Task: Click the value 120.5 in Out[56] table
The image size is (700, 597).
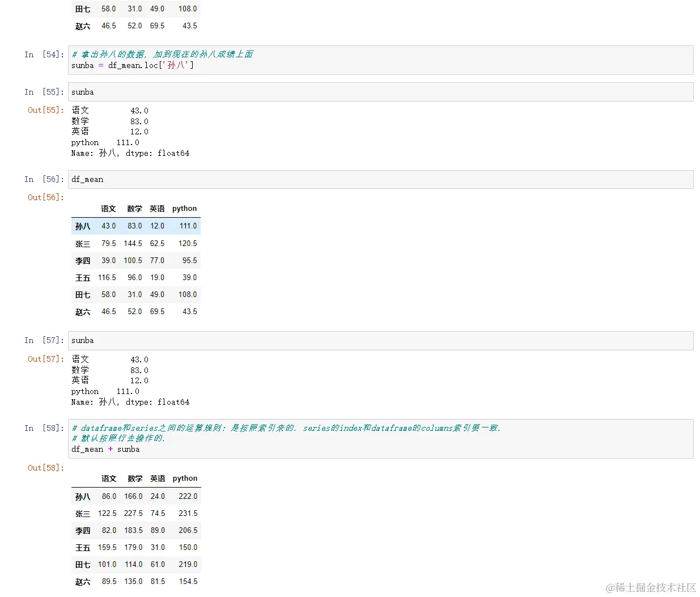Action: (188, 243)
